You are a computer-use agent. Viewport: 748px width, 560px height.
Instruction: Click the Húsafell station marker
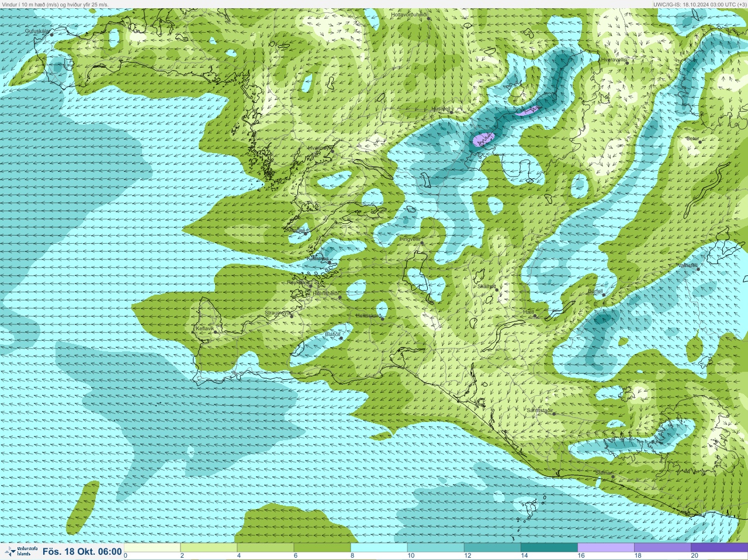tap(452, 112)
